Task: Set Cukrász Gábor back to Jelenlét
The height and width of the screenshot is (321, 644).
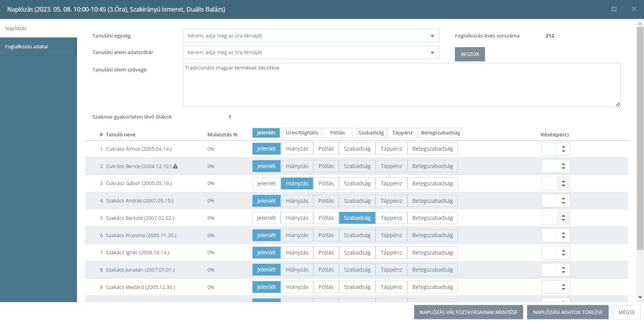Action: pos(266,183)
